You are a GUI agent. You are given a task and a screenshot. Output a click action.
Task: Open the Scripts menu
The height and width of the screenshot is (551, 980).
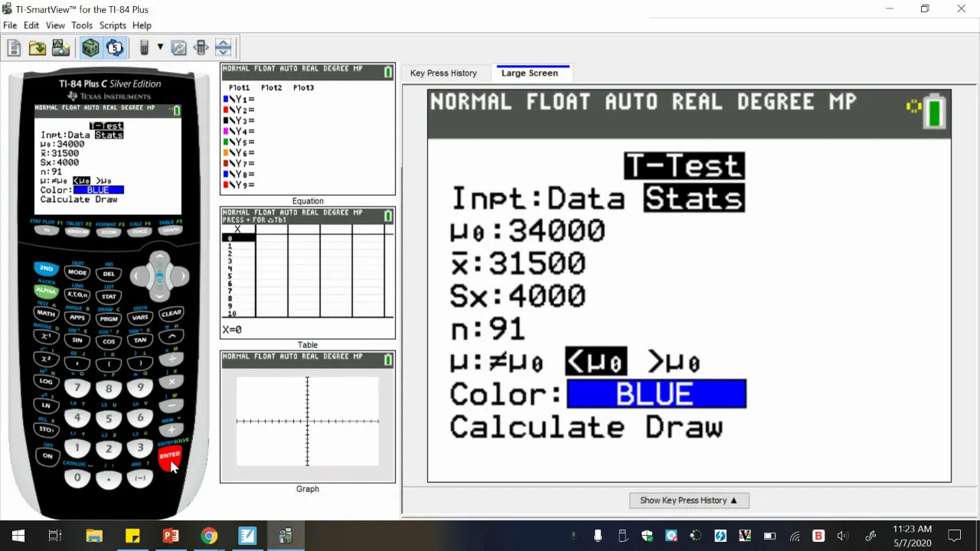pos(113,25)
